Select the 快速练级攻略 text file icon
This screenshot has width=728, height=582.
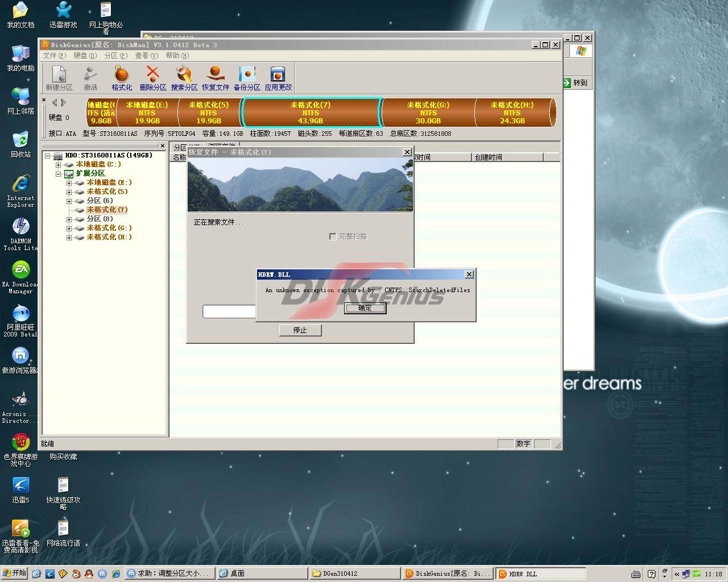pos(63,493)
